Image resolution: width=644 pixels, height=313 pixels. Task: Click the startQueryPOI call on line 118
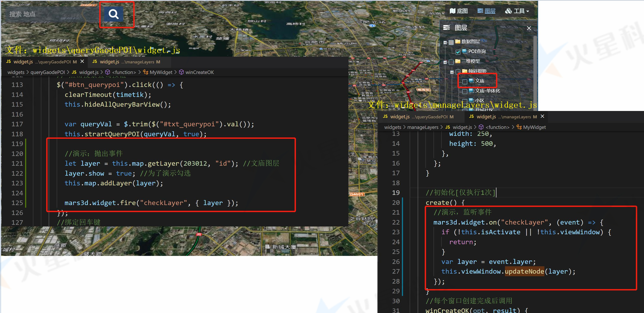(112, 134)
